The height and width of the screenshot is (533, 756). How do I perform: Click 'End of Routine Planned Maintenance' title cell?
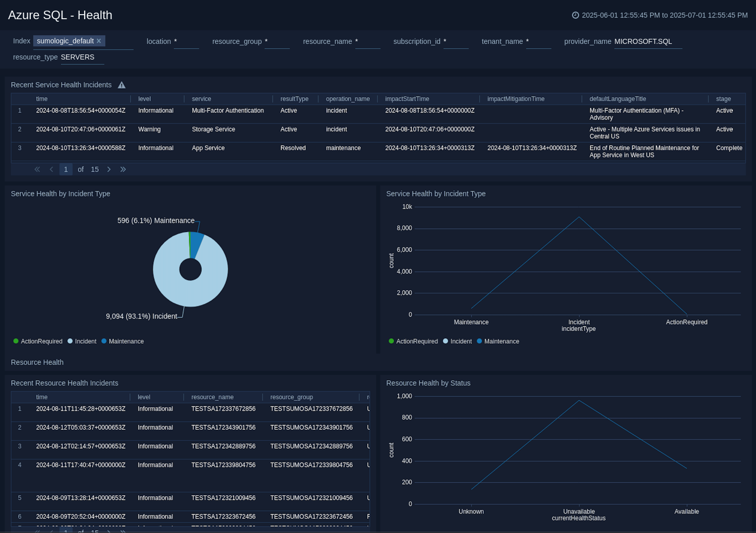(x=644, y=152)
